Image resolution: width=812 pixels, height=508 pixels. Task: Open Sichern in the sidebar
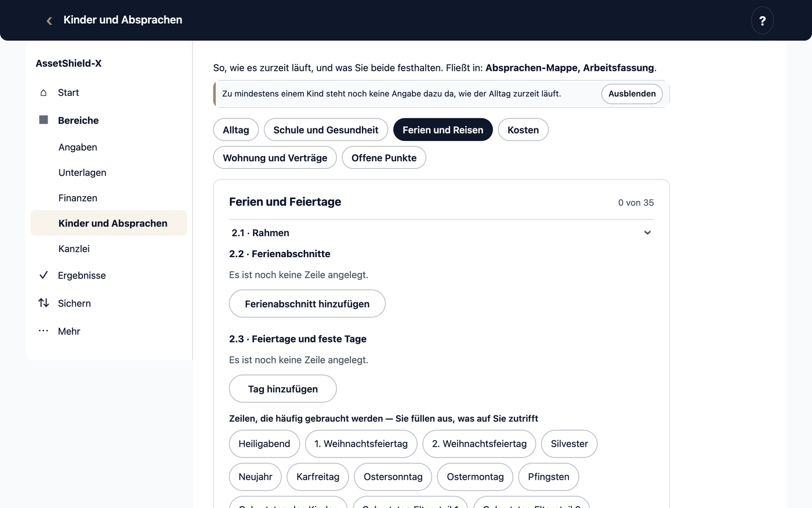109,303
